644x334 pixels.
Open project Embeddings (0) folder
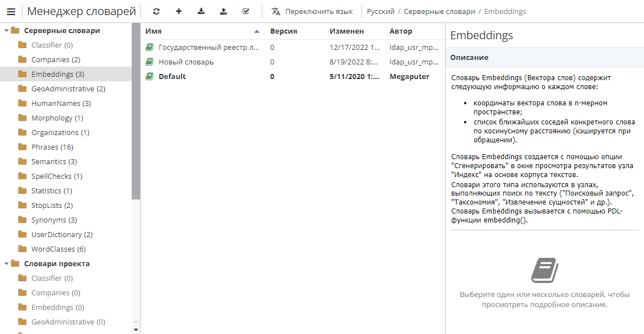pyautogui.click(x=58, y=308)
